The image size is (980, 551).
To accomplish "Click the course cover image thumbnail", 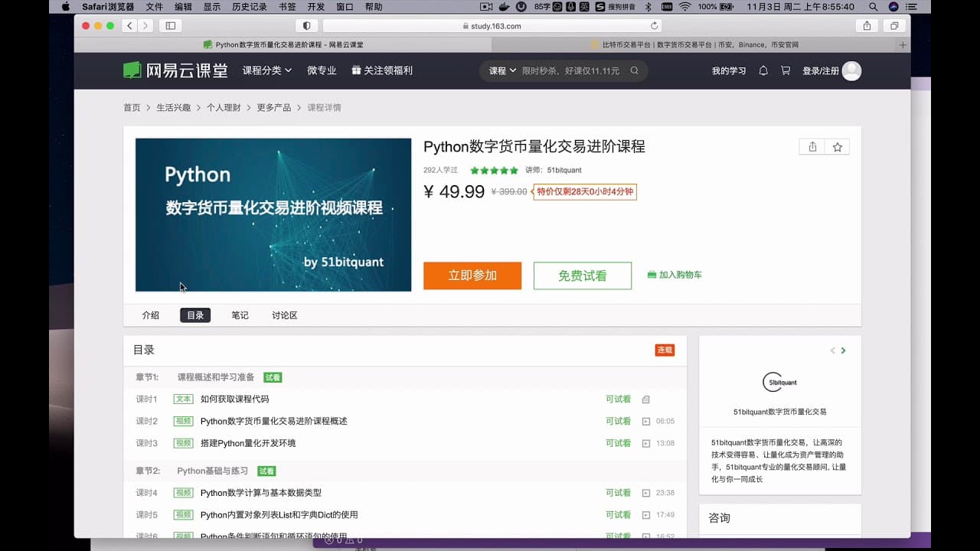I will point(273,215).
